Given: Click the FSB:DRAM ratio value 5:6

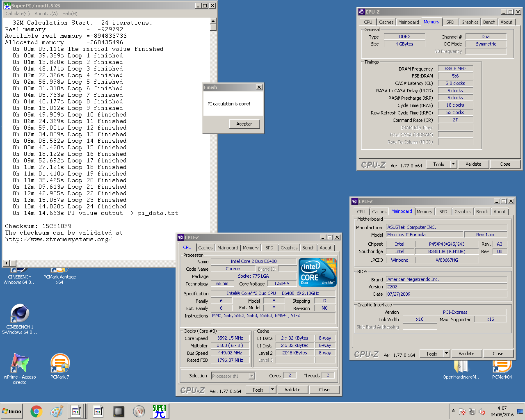Looking at the screenshot, I should coord(455,76).
